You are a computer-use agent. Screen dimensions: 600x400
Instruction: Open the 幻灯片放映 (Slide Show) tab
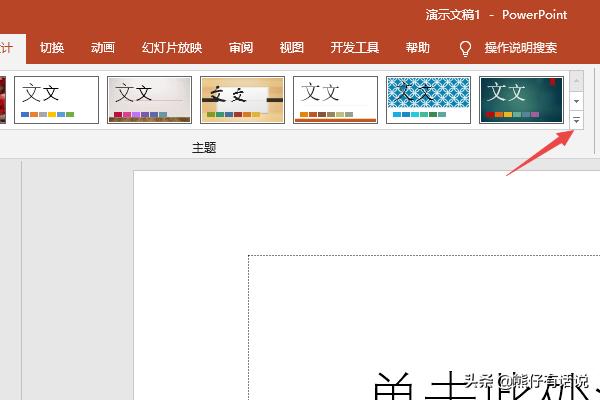(171, 48)
